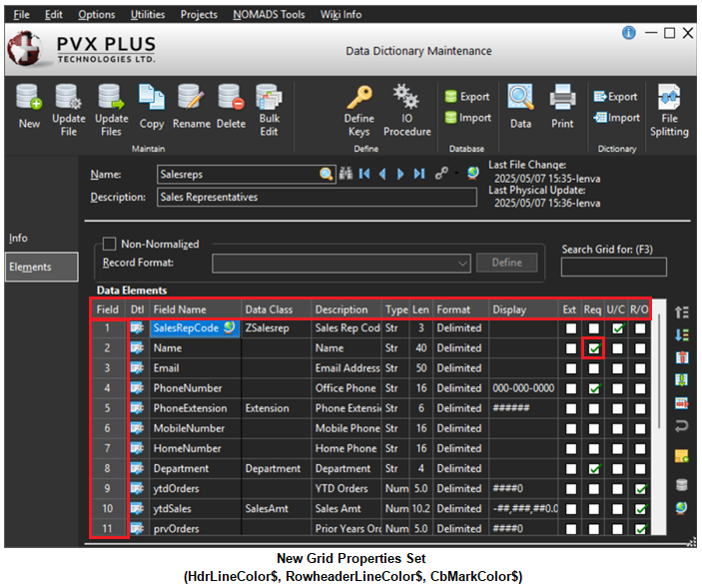Uncheck U/C checkbox for SalesRepCode row

click(618, 328)
